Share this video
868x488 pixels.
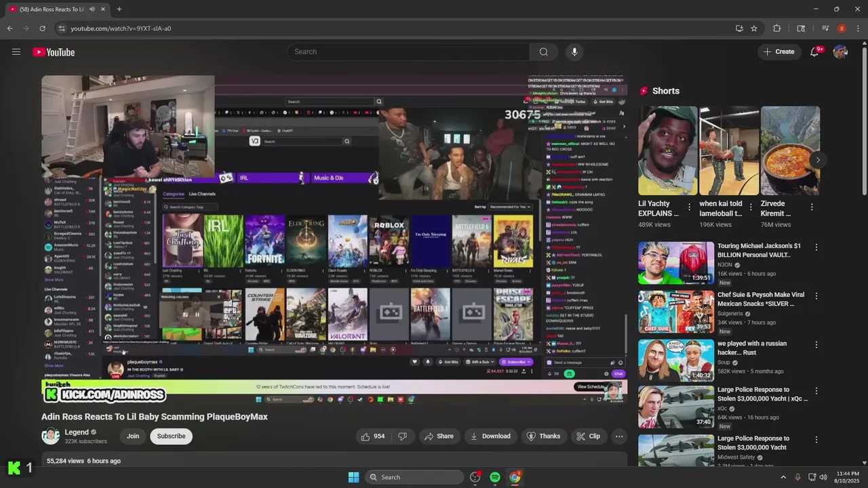439,436
